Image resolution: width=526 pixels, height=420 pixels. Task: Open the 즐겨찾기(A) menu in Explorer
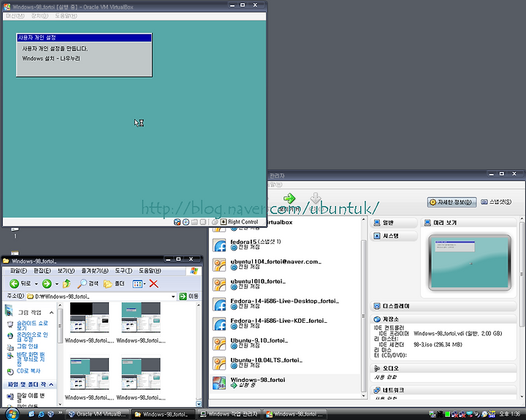[x=95, y=271]
